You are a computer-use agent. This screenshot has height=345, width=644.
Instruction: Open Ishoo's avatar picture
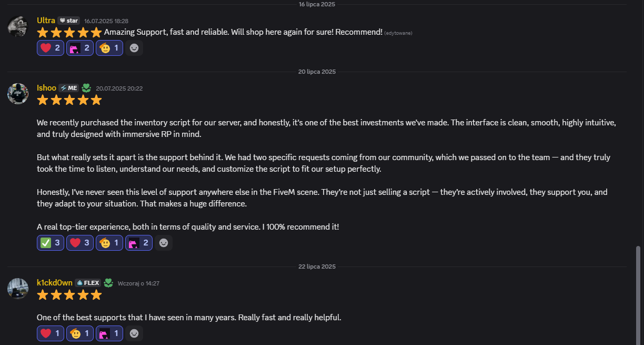point(18,93)
